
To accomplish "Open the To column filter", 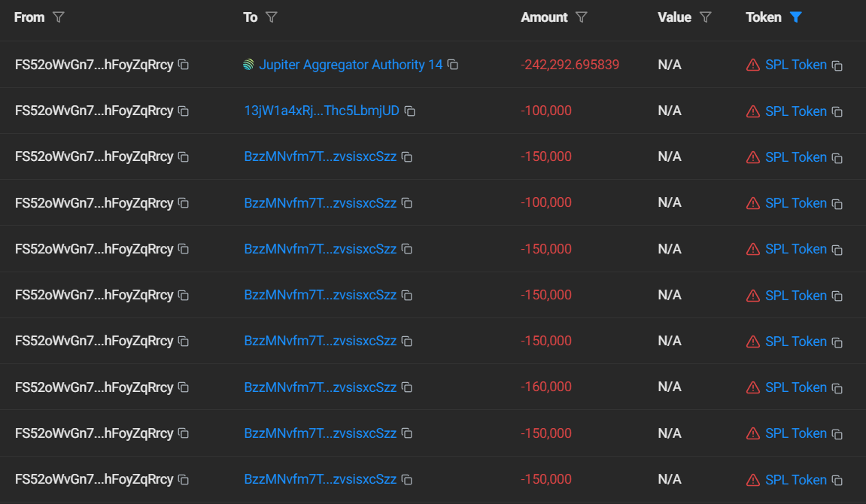I will pyautogui.click(x=272, y=17).
